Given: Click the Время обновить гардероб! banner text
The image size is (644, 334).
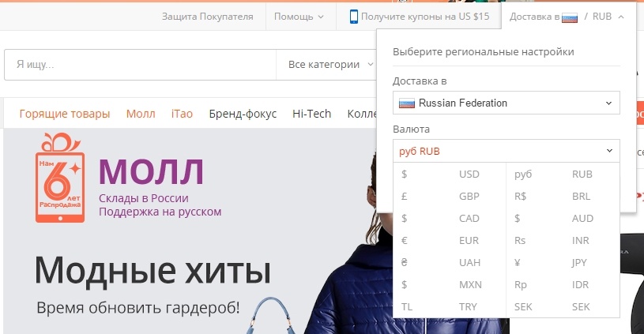Looking at the screenshot, I should (x=138, y=307).
